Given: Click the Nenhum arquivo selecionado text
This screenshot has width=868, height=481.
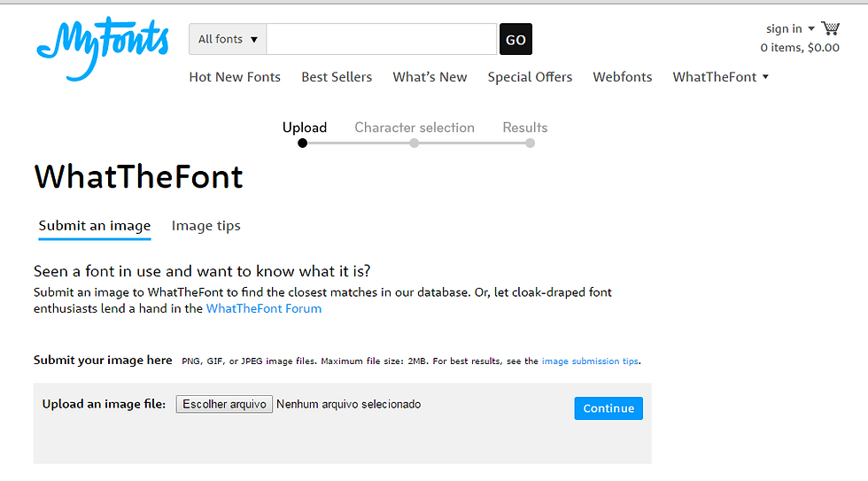Looking at the screenshot, I should pos(349,405).
